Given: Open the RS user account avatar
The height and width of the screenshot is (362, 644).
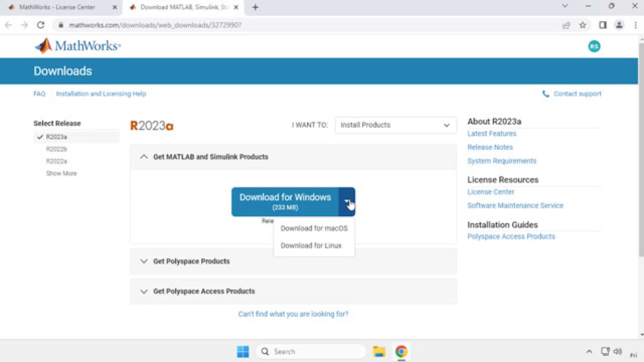Looking at the screenshot, I should click(594, 46).
